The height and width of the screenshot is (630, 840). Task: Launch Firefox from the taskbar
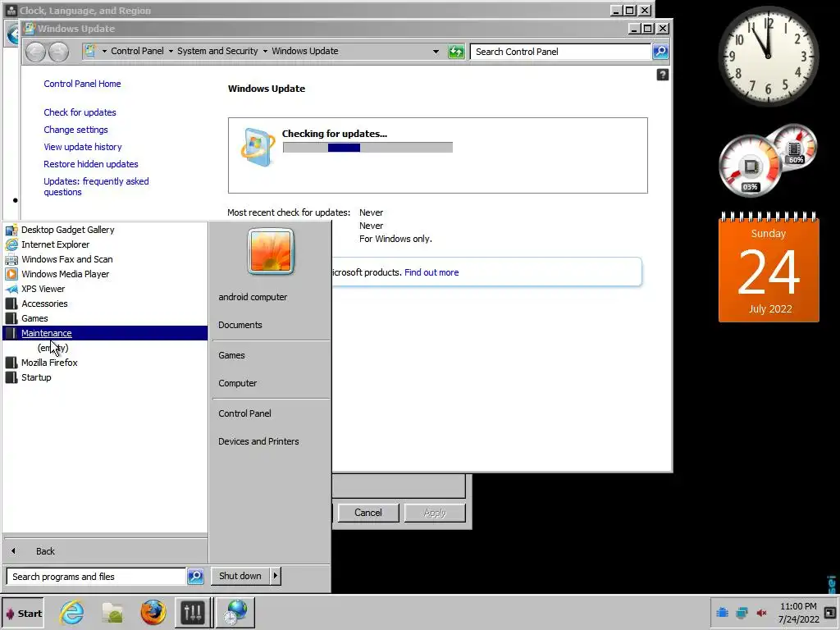(x=153, y=613)
